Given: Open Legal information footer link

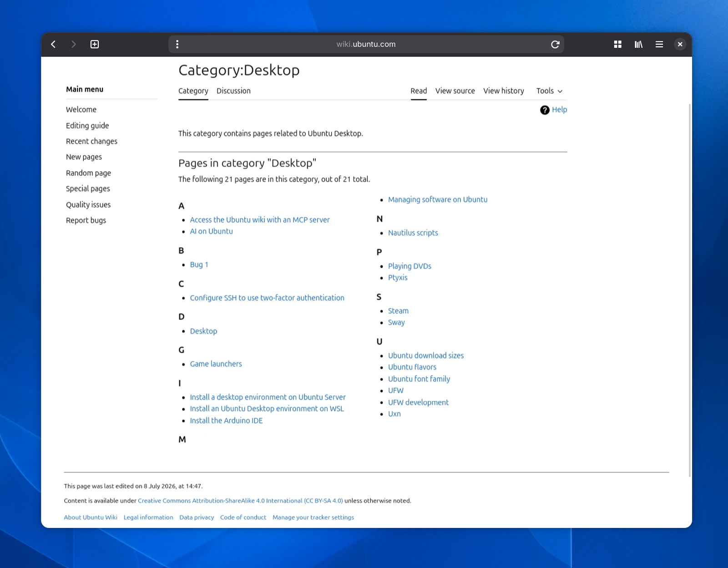Looking at the screenshot, I should click(148, 517).
